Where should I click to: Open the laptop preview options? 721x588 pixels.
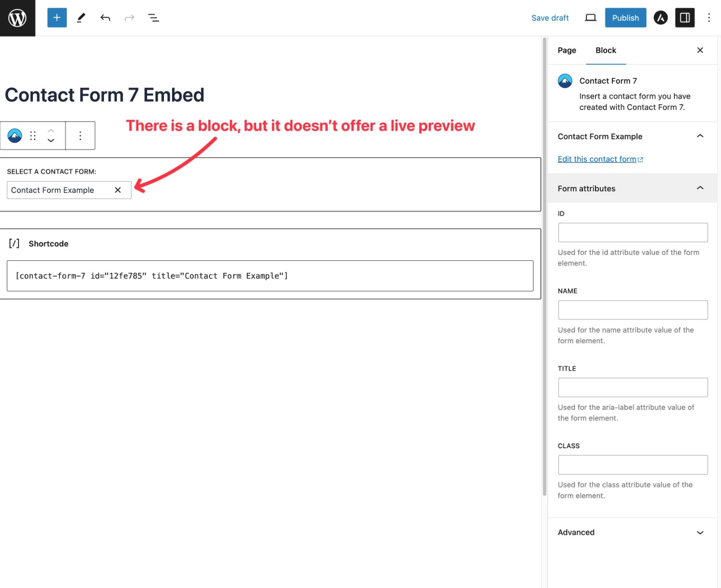(590, 18)
